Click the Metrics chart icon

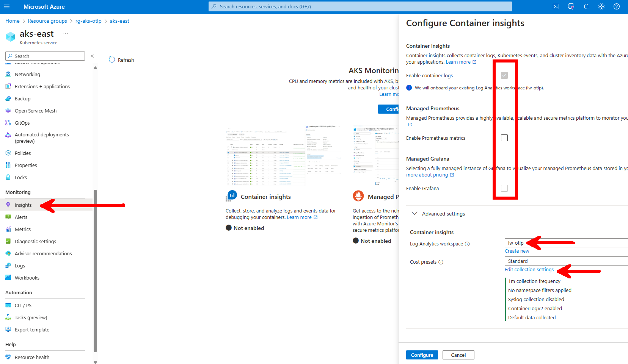(8, 229)
